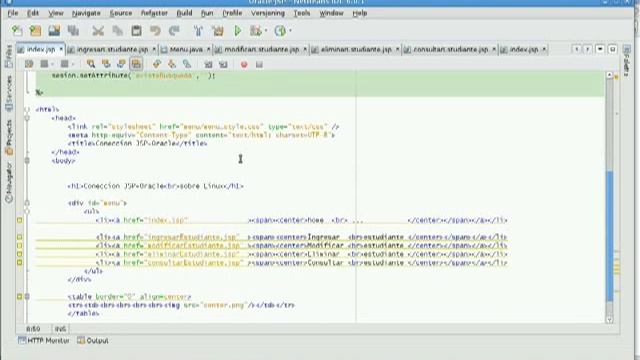Switch to the eliminarEstudiante.jsp tab
The image size is (640, 360).
pyautogui.click(x=356, y=49)
